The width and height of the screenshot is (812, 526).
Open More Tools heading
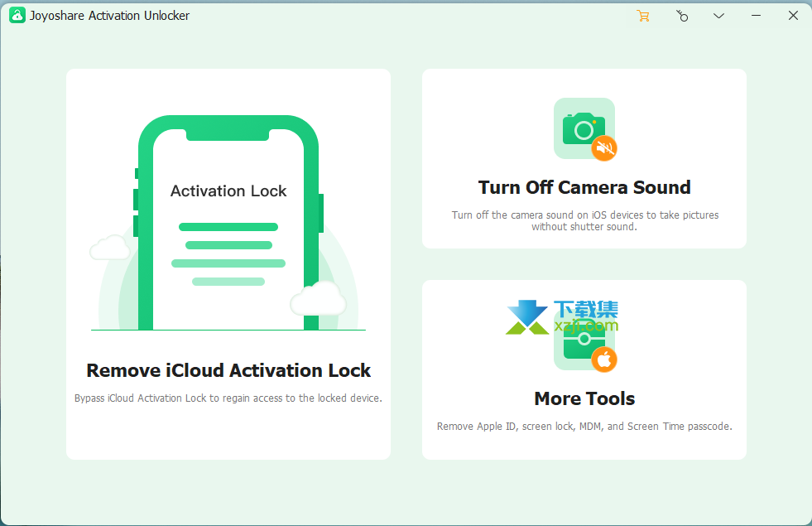pyautogui.click(x=584, y=398)
